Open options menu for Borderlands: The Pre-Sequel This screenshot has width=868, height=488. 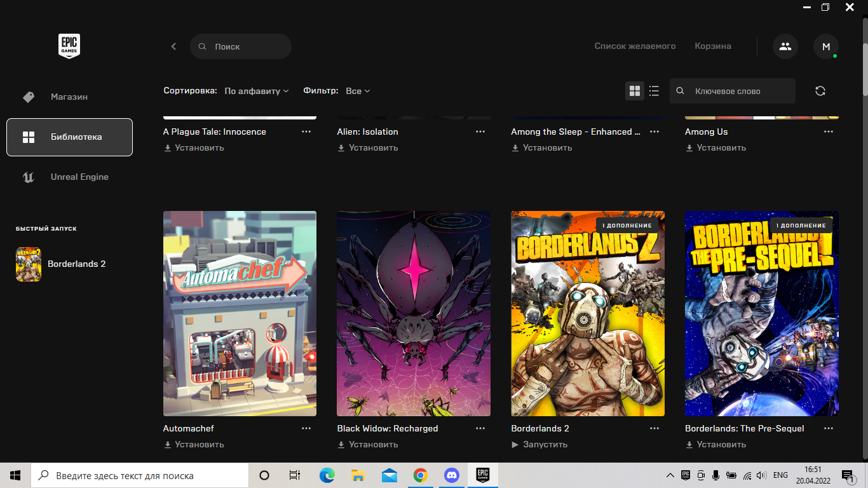tap(829, 428)
